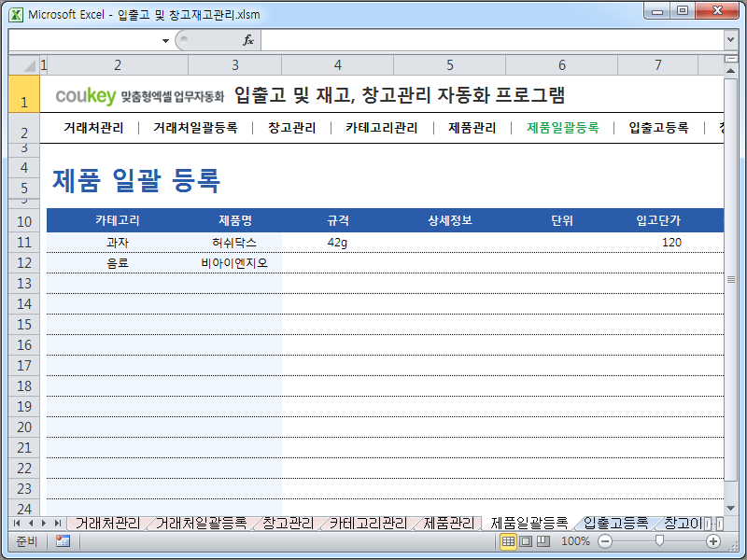Select the active 제품일괄등록 sheet tab

click(529, 524)
